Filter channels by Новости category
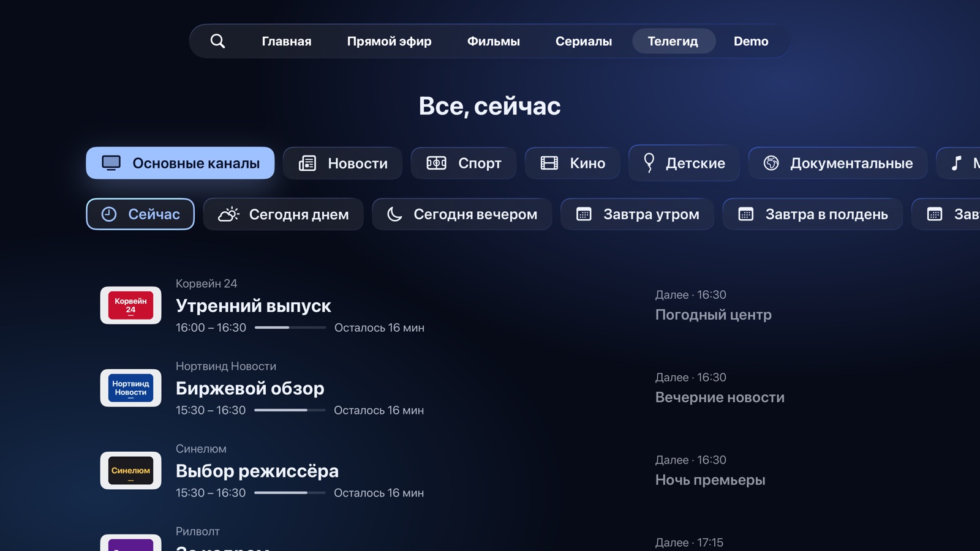980x551 pixels. pyautogui.click(x=342, y=163)
